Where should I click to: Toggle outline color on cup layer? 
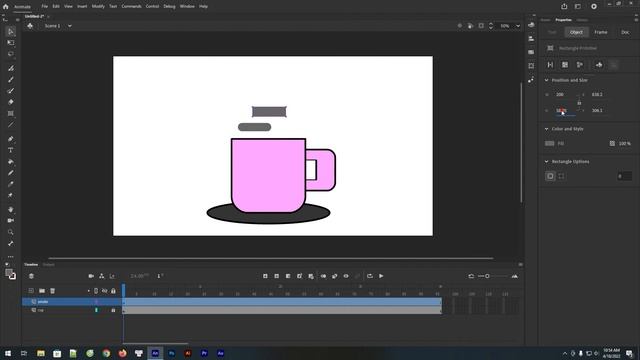coord(96,310)
